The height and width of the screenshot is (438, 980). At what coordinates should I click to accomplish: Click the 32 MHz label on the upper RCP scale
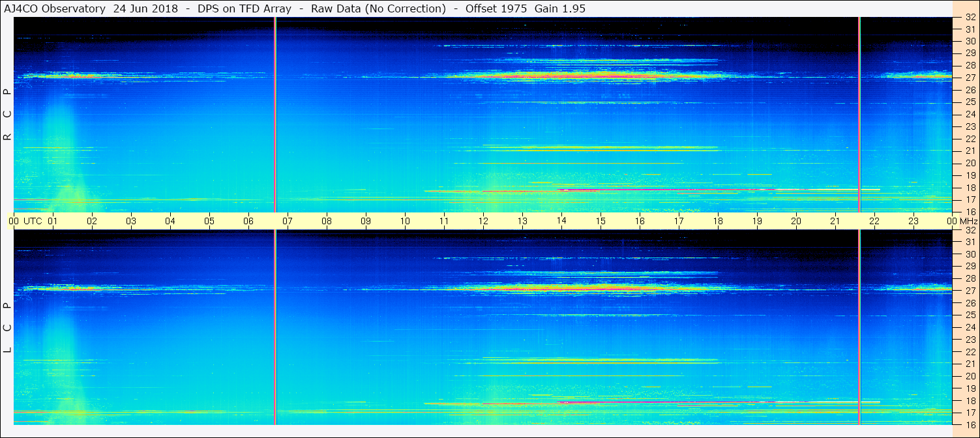click(x=970, y=18)
